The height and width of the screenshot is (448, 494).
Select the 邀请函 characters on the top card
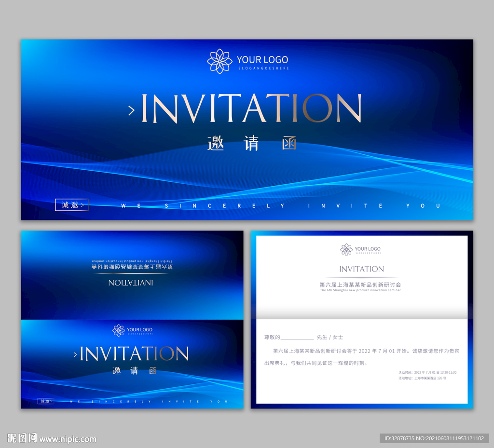tap(252, 143)
